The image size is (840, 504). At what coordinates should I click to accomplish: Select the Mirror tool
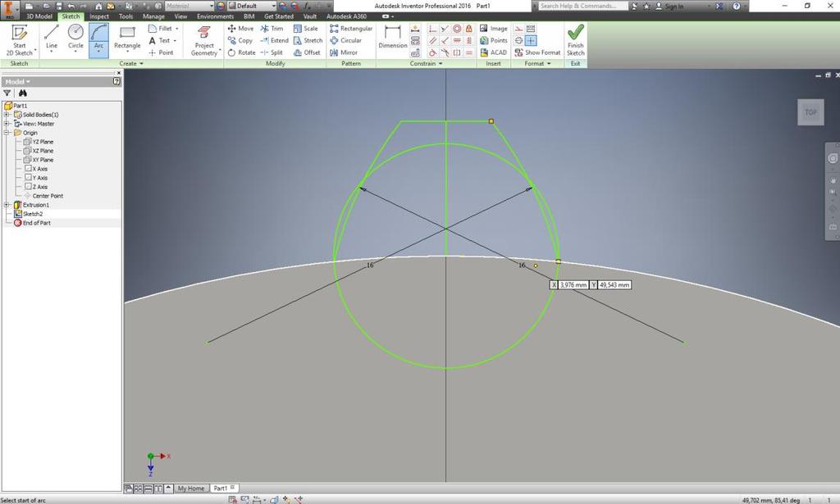344,52
